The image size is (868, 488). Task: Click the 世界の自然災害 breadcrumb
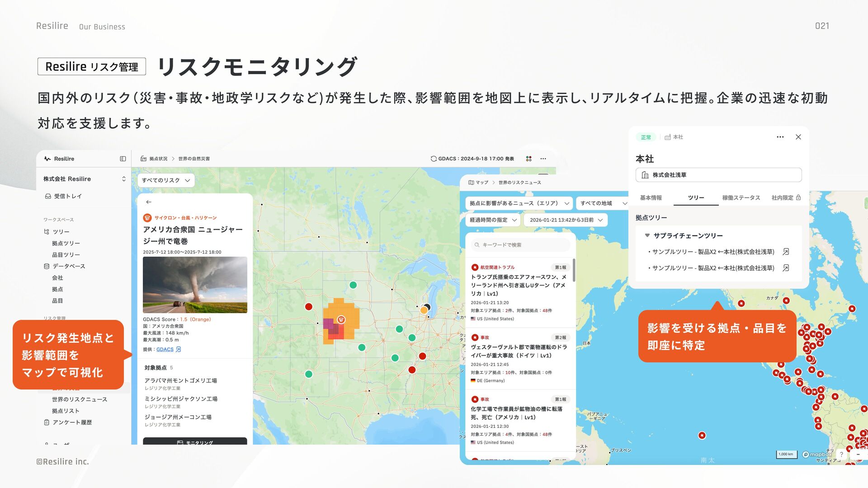tap(194, 159)
